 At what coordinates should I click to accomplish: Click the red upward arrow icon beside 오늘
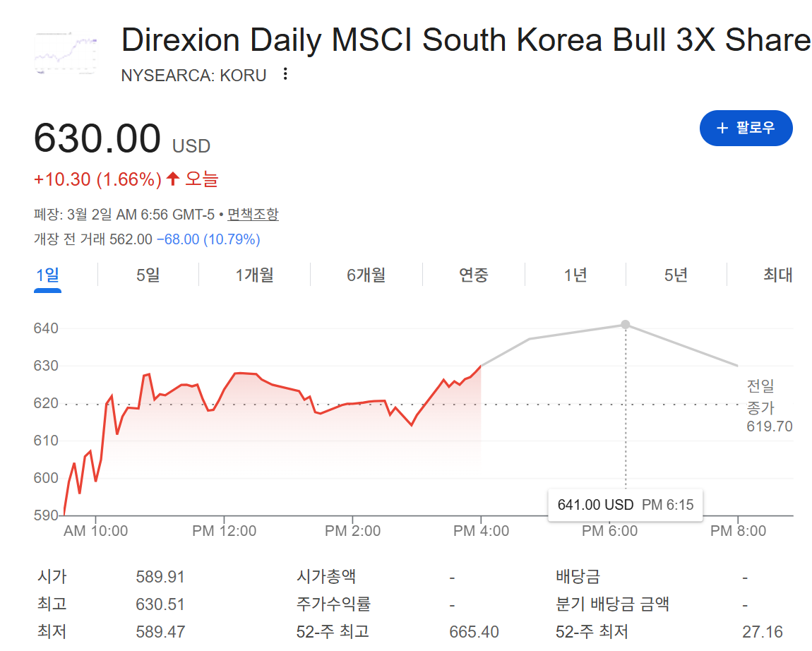[173, 179]
